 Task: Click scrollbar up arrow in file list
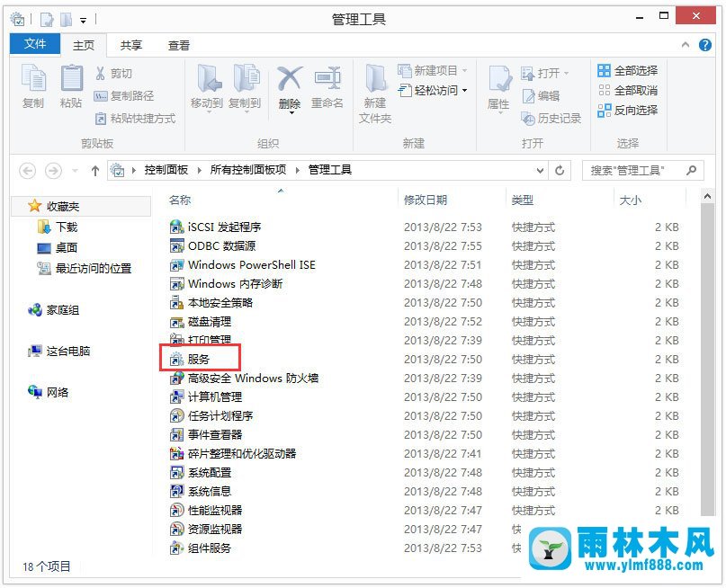[x=707, y=197]
